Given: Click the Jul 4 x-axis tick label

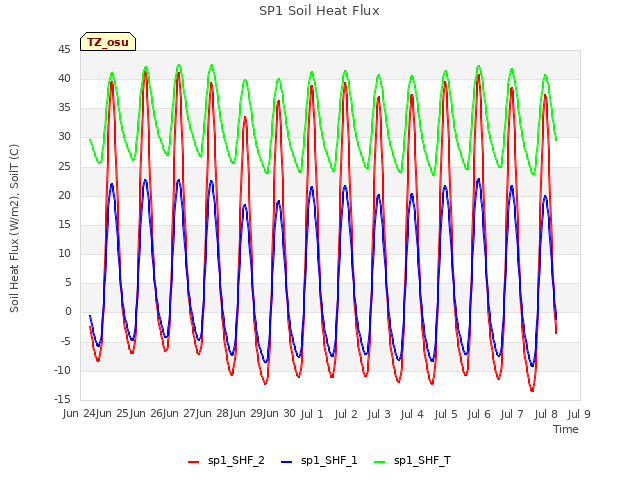Looking at the screenshot, I should pos(412,414).
